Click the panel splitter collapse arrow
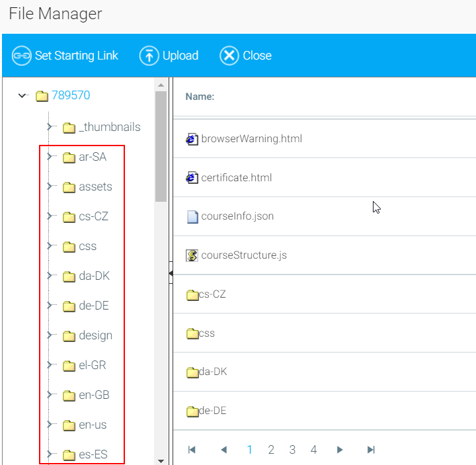The image size is (476, 465). point(170,273)
